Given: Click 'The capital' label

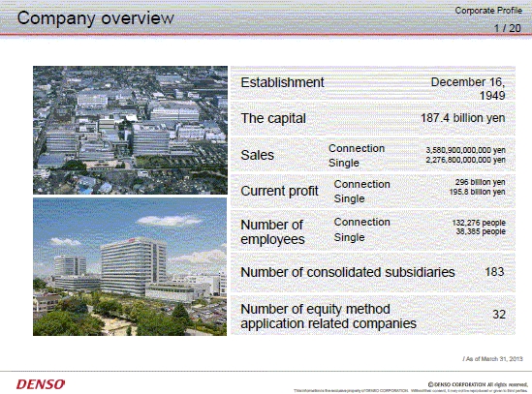Looking at the screenshot, I should [x=273, y=119].
